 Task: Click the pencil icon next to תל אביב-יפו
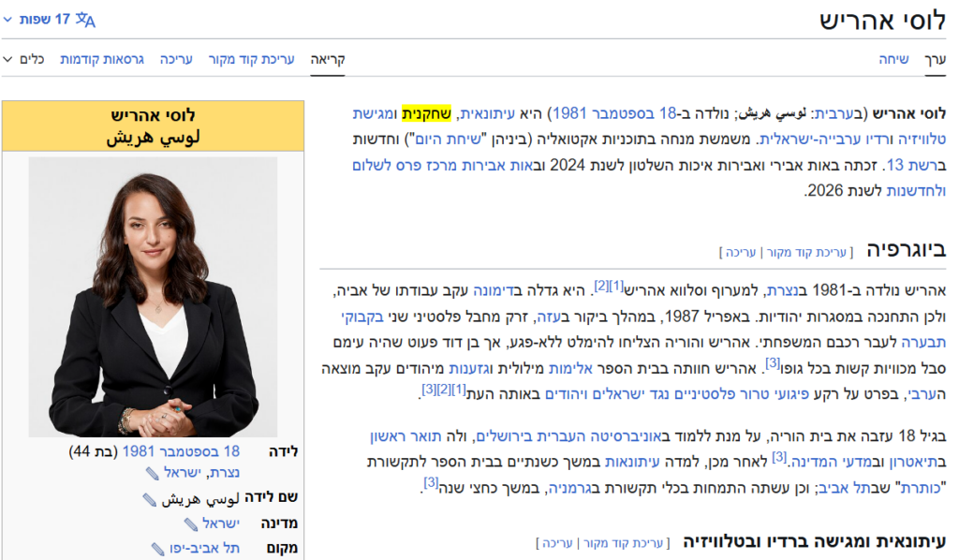[x=157, y=549]
